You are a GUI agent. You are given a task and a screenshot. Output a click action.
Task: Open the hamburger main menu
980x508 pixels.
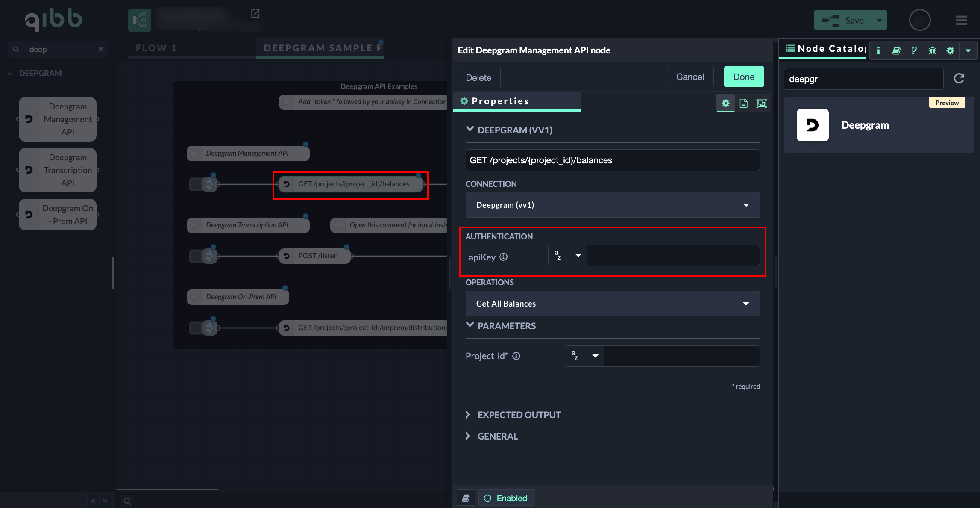(x=961, y=20)
